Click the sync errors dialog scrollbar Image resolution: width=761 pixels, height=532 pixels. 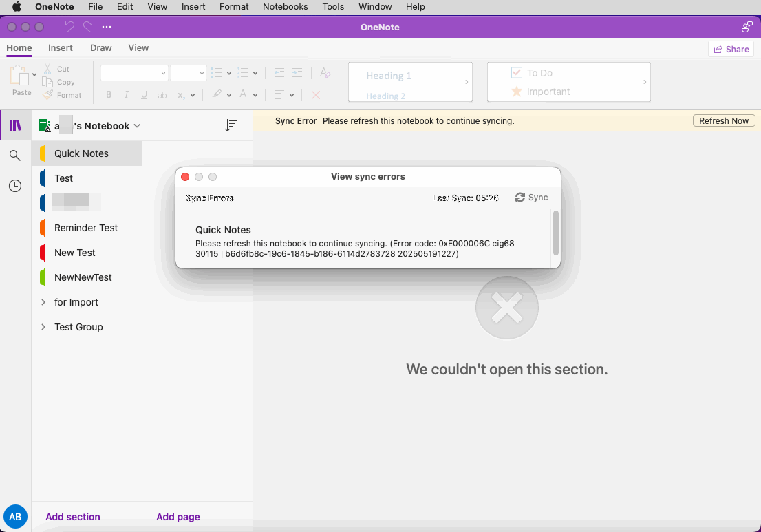point(556,233)
